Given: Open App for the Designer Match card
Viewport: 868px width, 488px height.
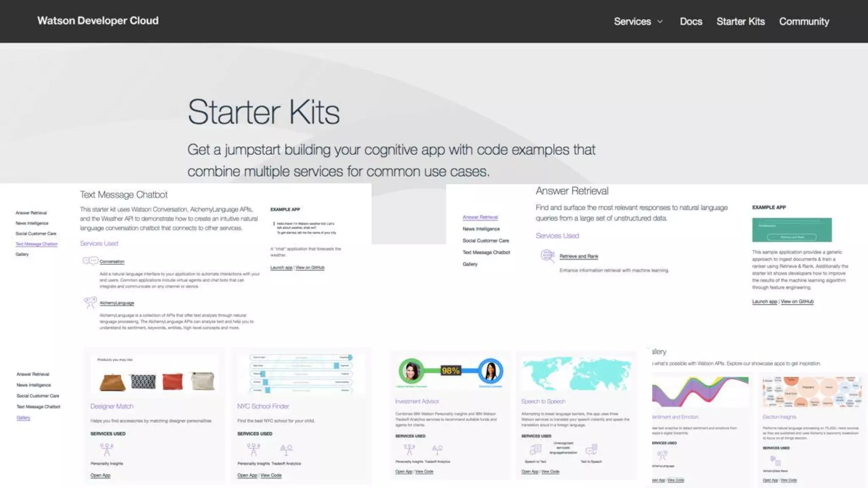Looking at the screenshot, I should pyautogui.click(x=100, y=475).
